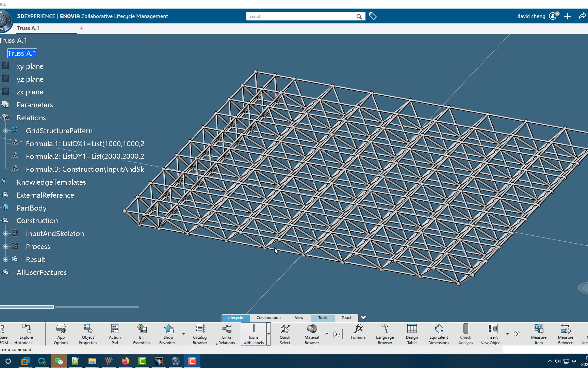This screenshot has height=368, width=588.
Task: Select the Quick Select tool
Action: click(x=284, y=333)
